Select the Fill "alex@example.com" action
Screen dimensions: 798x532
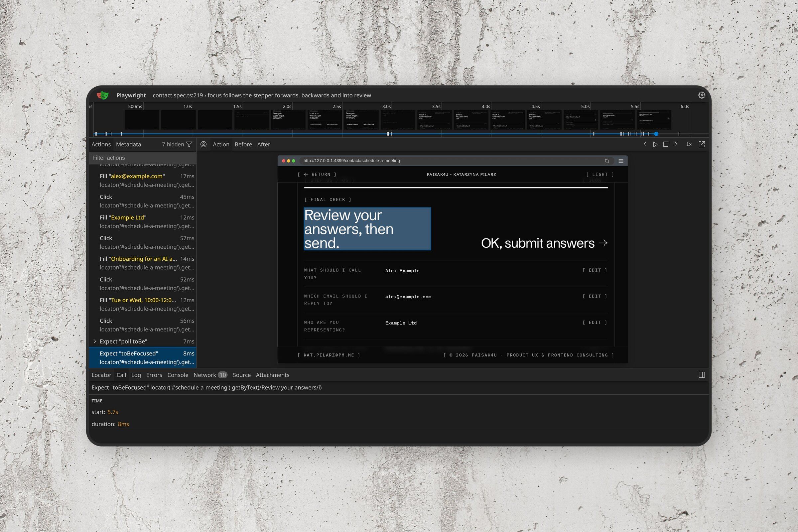pos(143,181)
